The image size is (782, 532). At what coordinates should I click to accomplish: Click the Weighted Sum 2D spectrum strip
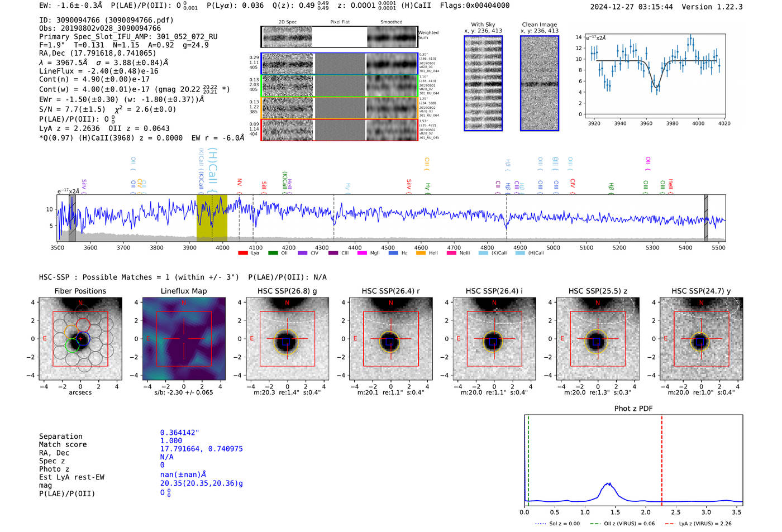(340, 37)
